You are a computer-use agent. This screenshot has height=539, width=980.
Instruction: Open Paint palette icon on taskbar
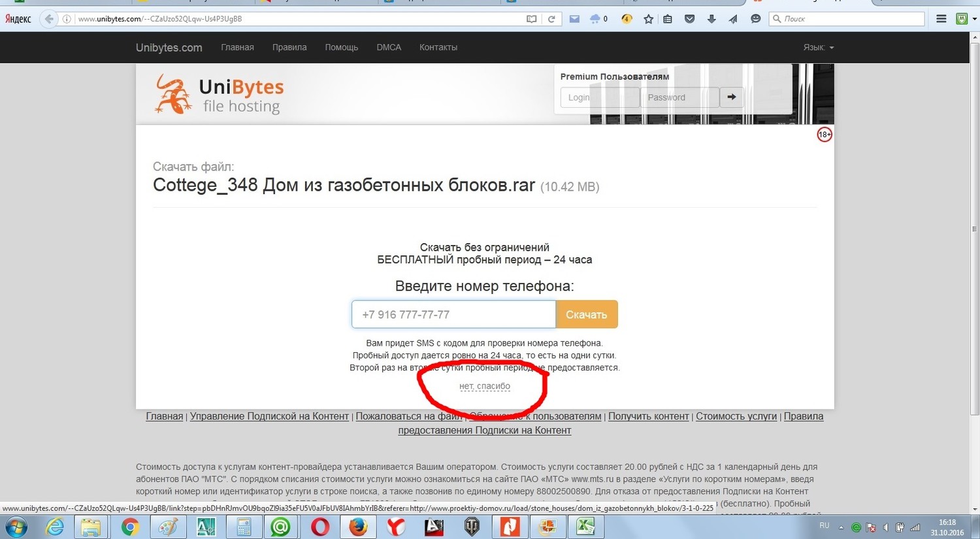tap(168, 527)
